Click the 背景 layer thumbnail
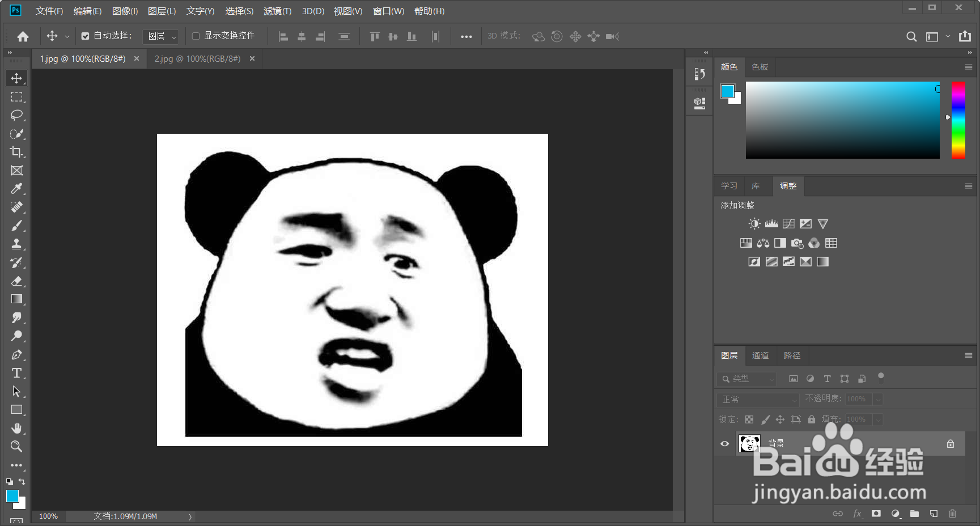This screenshot has width=980, height=526. [749, 444]
